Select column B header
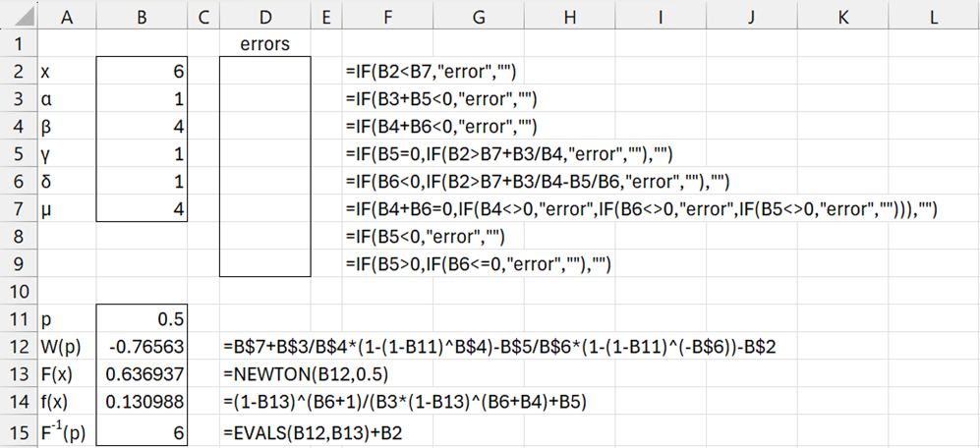 [x=142, y=17]
